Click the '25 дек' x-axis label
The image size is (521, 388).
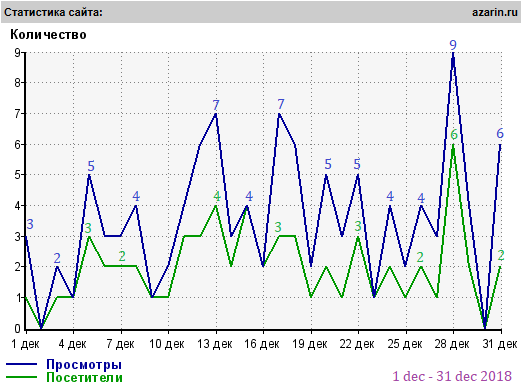click(x=405, y=344)
